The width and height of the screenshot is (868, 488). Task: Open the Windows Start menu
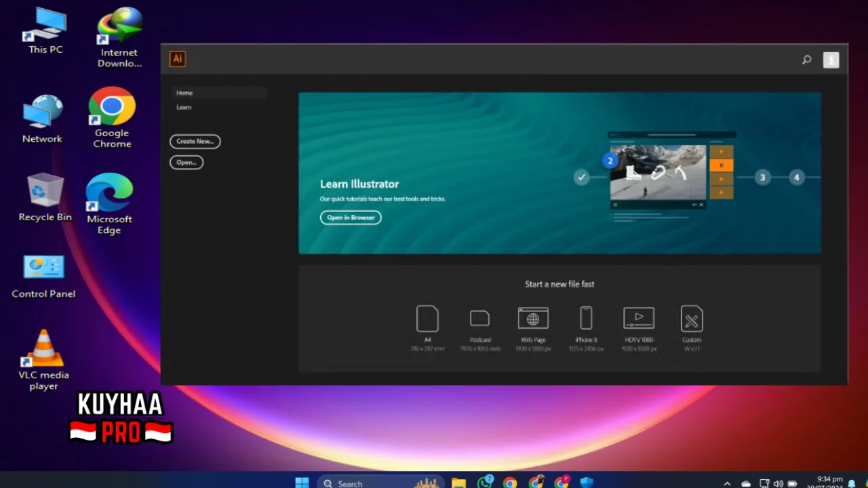click(302, 483)
